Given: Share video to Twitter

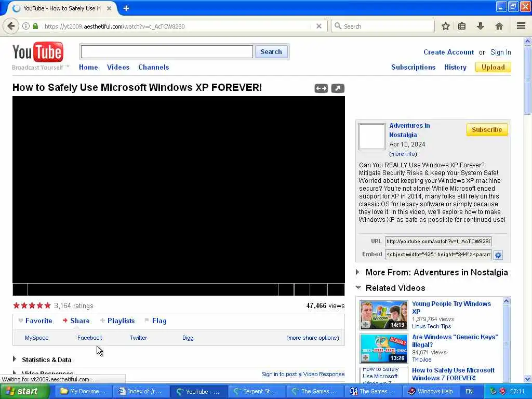Looking at the screenshot, I should pyautogui.click(x=138, y=338).
